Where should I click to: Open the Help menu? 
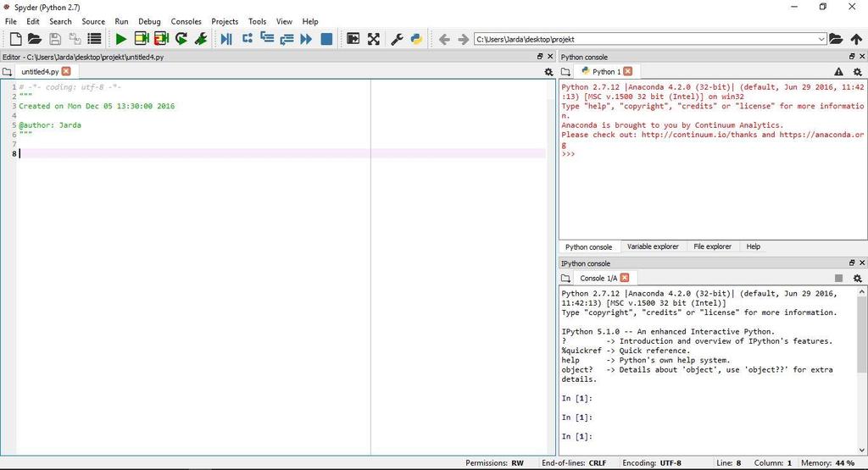click(x=310, y=21)
